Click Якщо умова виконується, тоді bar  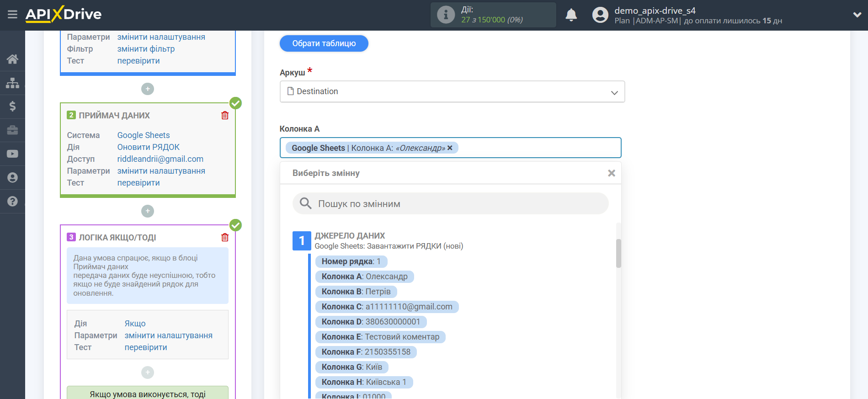pos(148,393)
